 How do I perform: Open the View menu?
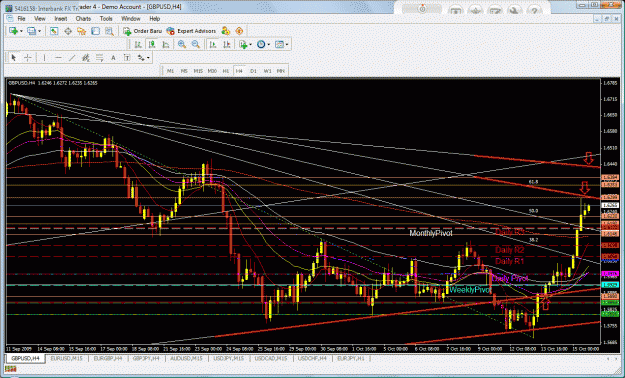click(40, 19)
